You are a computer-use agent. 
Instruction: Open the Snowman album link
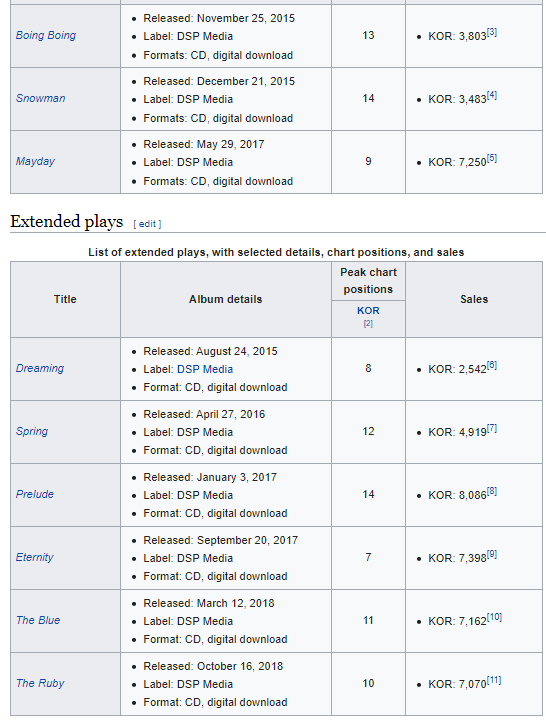[x=40, y=98]
